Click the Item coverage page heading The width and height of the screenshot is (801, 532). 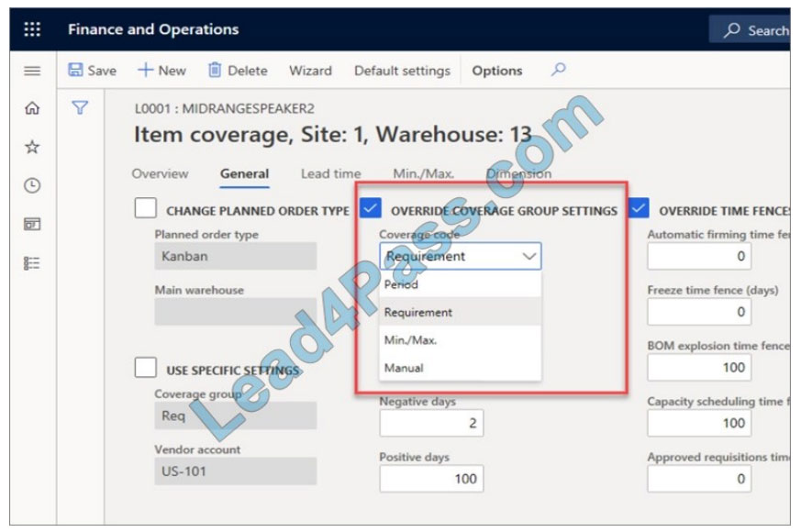[x=332, y=134]
